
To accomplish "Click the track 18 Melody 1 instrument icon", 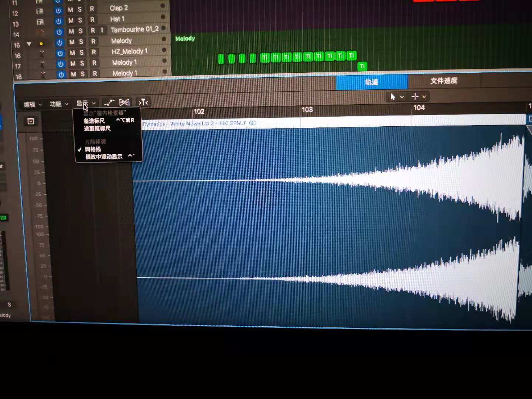I will click(43, 75).
